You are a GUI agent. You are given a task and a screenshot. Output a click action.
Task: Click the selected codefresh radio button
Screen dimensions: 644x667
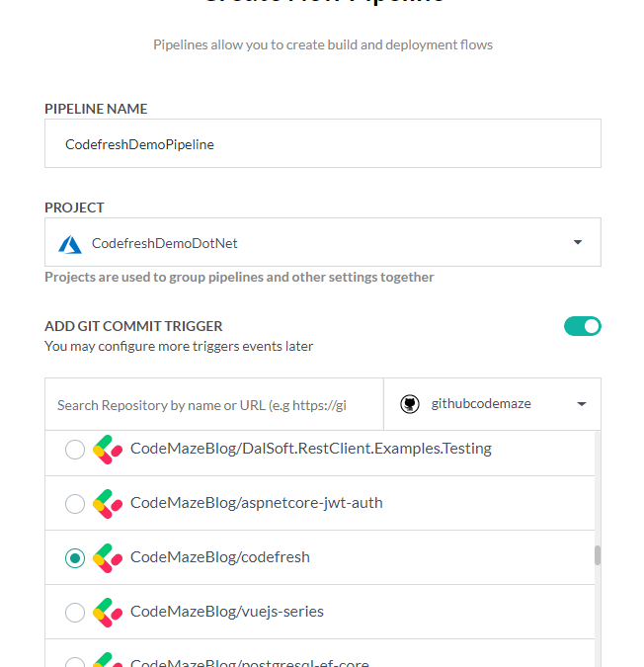click(75, 558)
